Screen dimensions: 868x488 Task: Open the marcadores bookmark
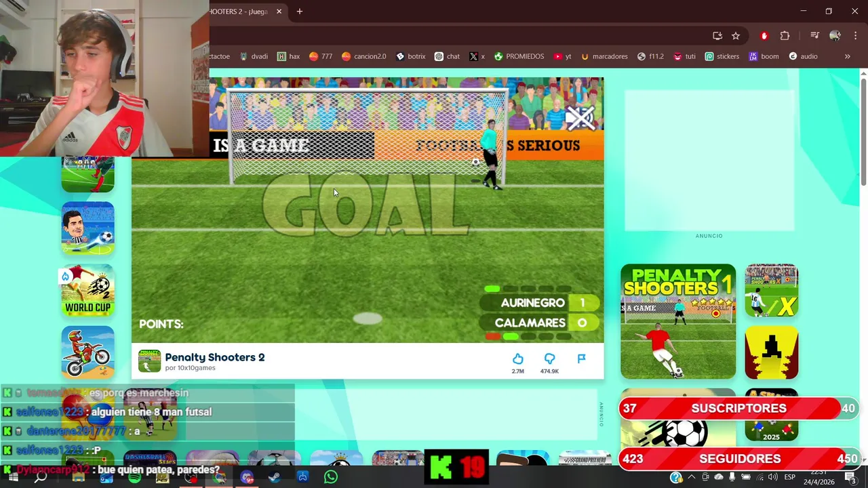604,56
